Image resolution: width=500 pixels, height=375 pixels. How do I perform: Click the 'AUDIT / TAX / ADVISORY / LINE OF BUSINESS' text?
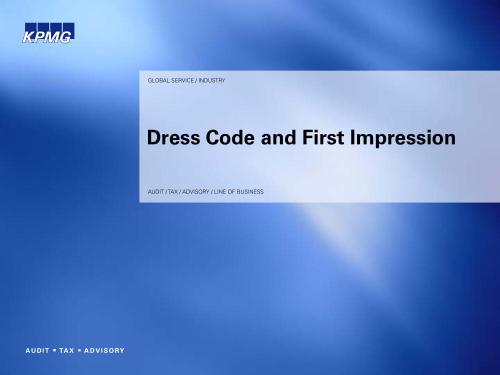click(206, 192)
